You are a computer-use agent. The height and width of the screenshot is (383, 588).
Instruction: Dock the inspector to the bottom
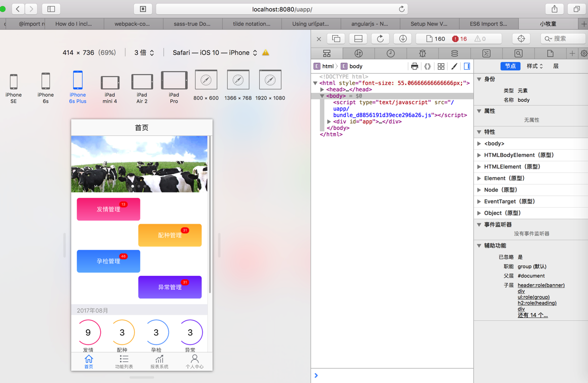pos(358,38)
